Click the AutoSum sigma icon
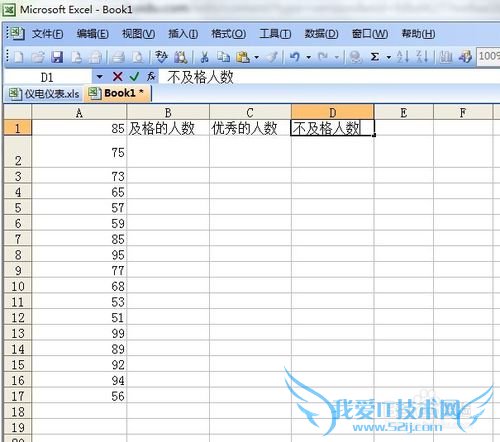Viewport: 500px width, 442px height. click(x=375, y=57)
